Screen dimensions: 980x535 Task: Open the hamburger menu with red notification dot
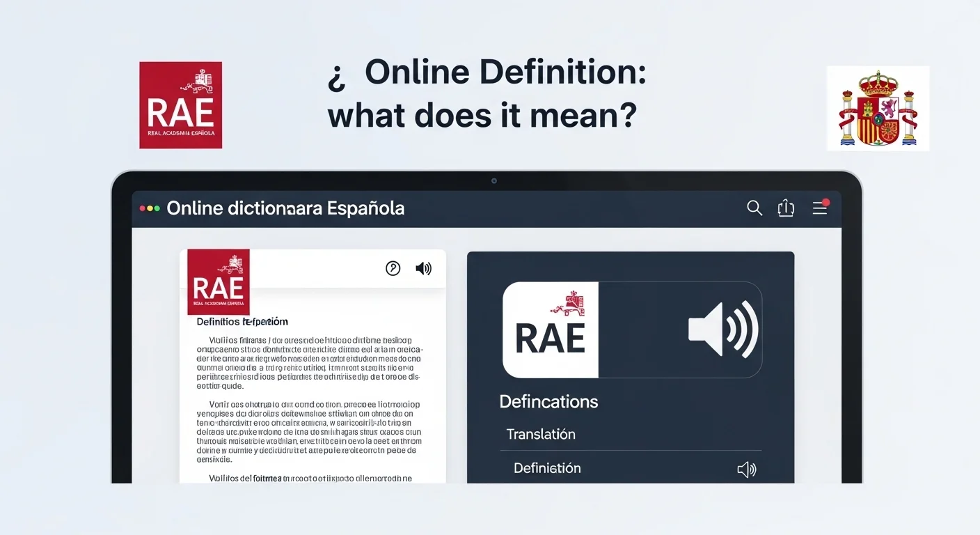[x=819, y=208]
